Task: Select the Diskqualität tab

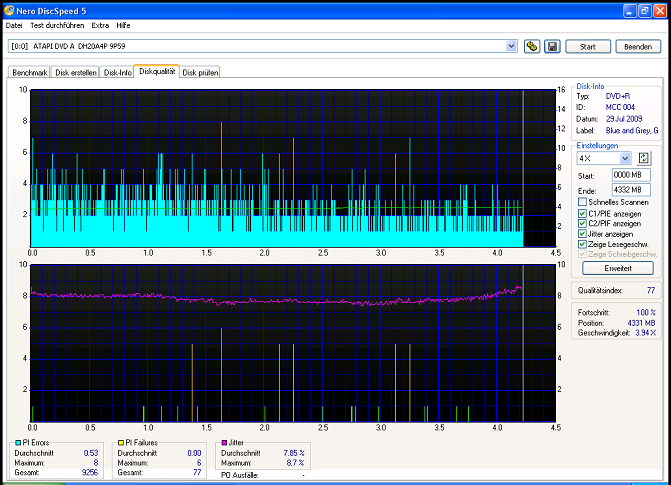Action: pos(157,71)
